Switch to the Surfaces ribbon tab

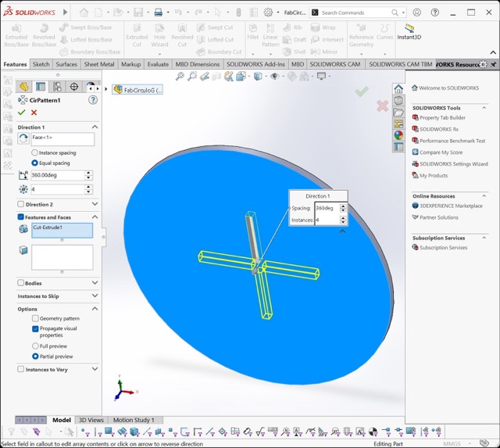(66, 64)
